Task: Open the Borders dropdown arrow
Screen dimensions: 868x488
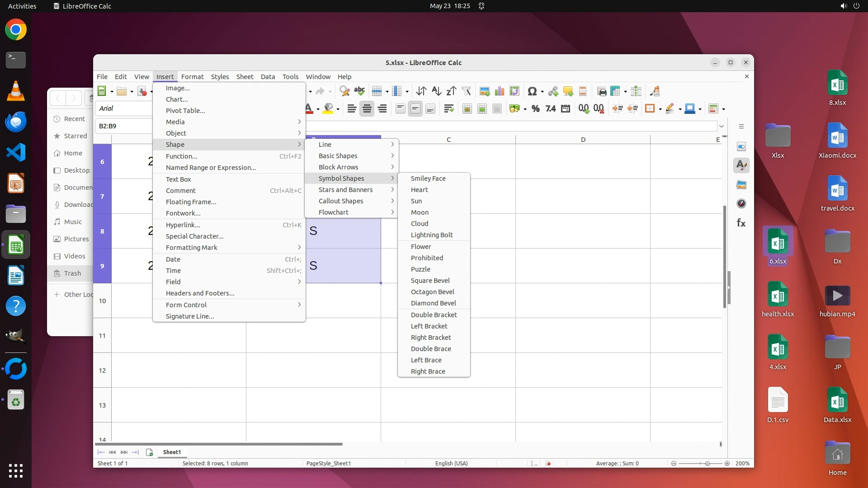Action: point(660,109)
